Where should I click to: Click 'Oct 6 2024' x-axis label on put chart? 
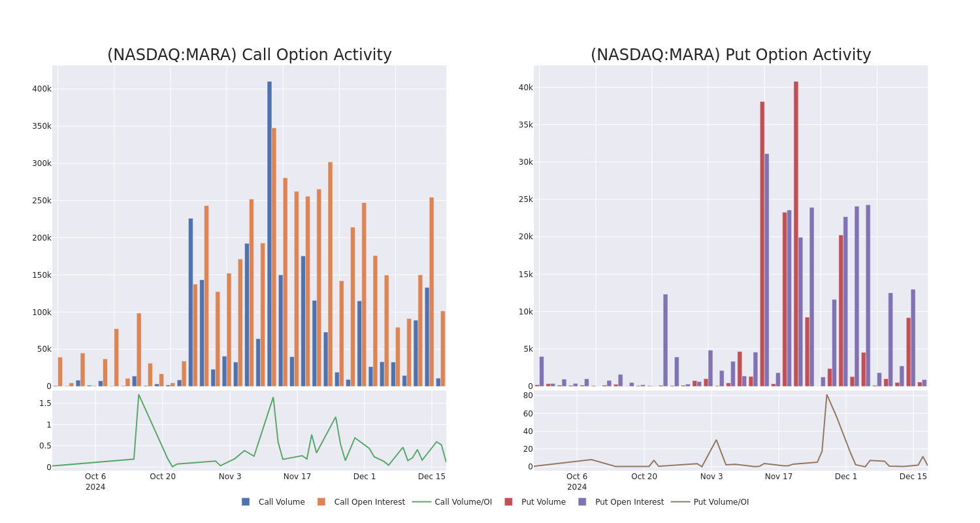pyautogui.click(x=577, y=482)
